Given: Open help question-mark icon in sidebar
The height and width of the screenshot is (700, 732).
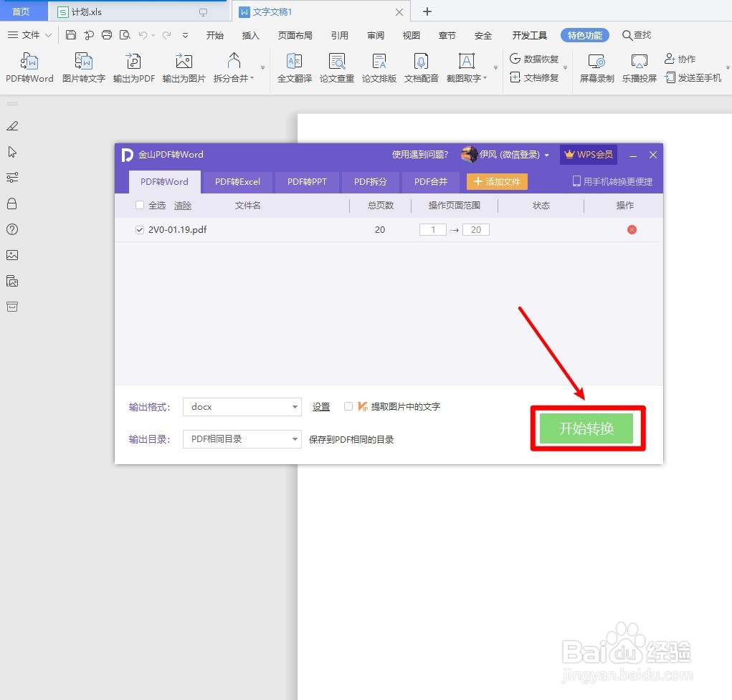Looking at the screenshot, I should pos(12,229).
